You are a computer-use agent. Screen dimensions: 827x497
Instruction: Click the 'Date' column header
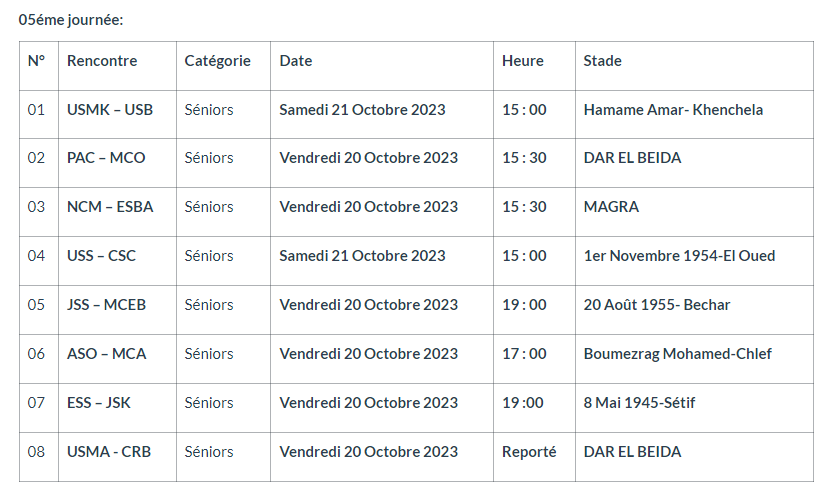296,61
